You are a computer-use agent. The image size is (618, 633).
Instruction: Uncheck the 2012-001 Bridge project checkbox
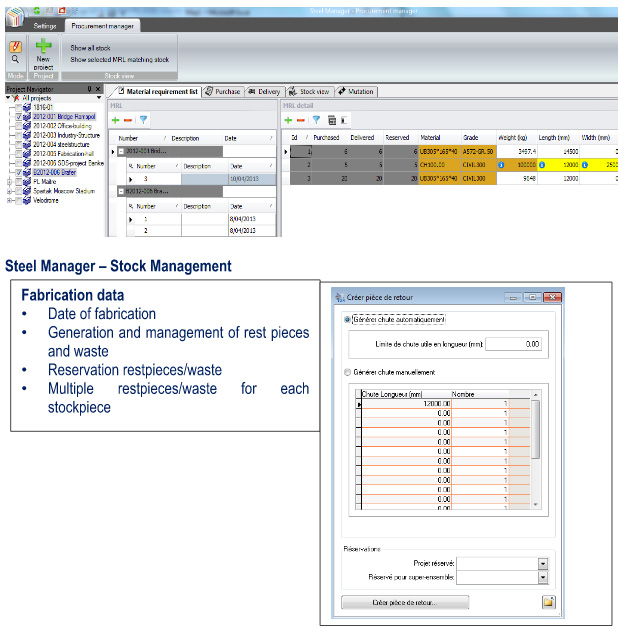19,117
